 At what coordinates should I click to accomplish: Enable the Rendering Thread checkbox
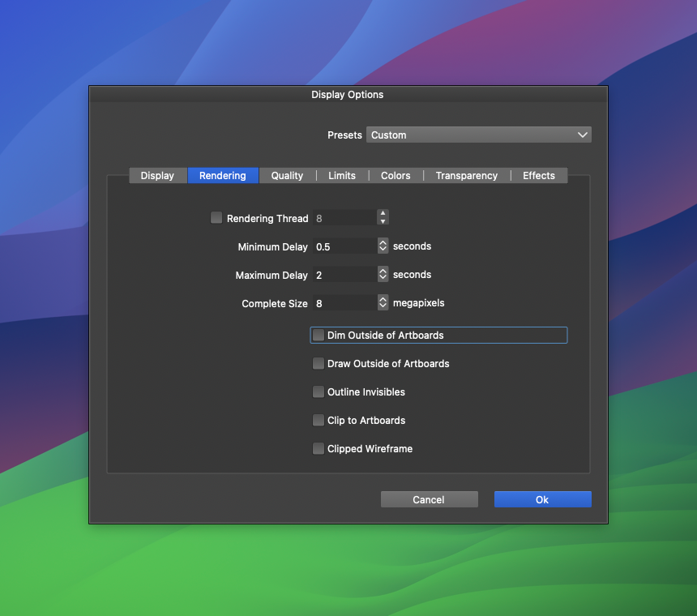click(x=216, y=218)
